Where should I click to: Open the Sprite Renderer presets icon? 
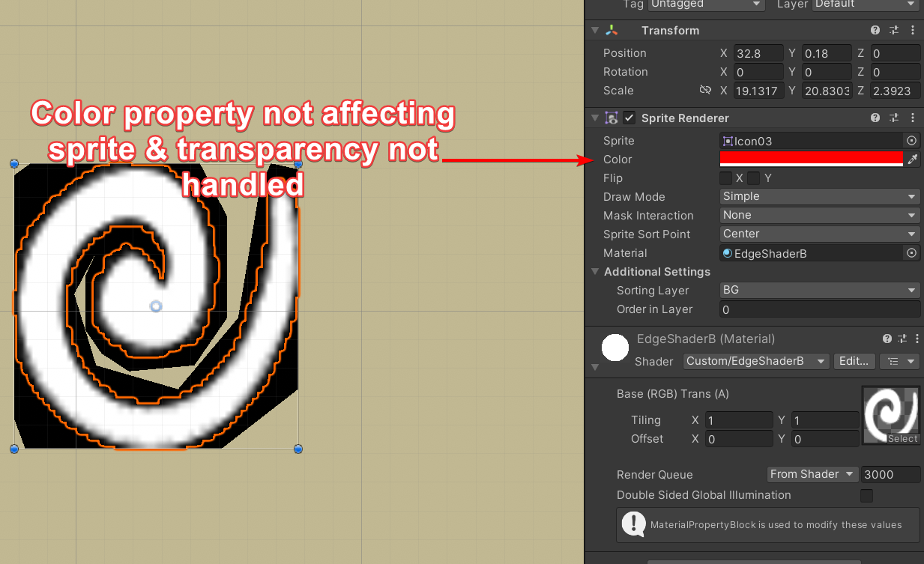[x=893, y=118]
